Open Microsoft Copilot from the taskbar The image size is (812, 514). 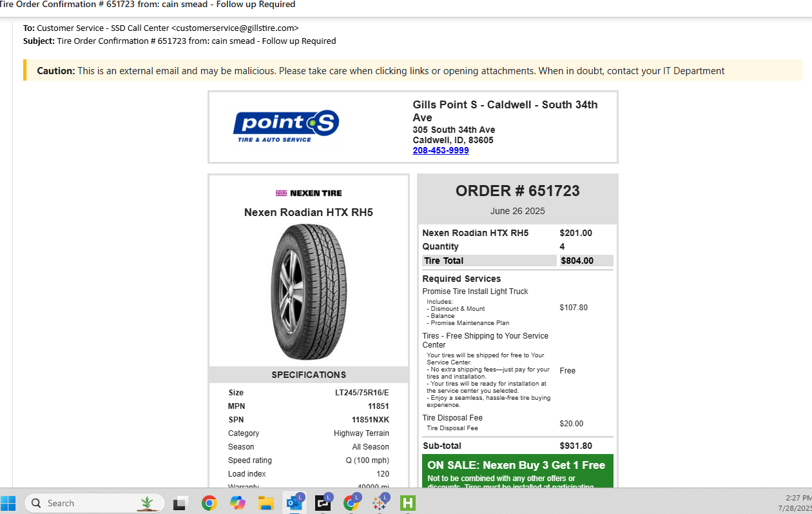point(238,503)
